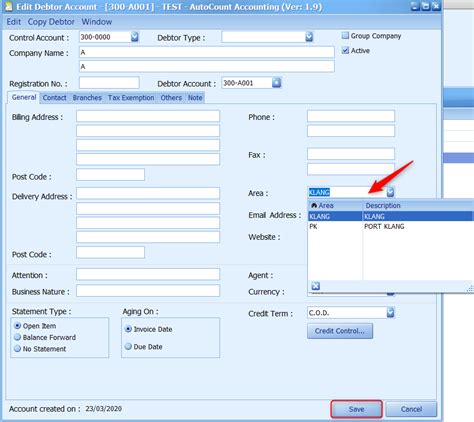Select Balance Forward statement type
This screenshot has height=422, width=474.
coord(17,337)
